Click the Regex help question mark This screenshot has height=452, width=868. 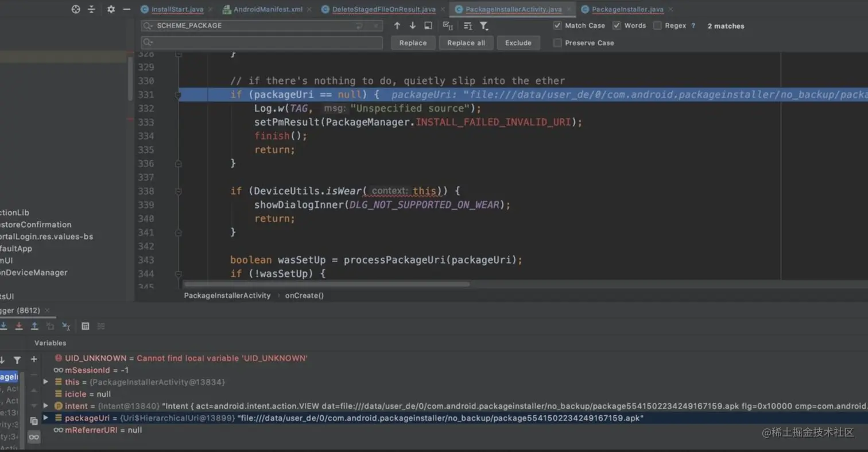pyautogui.click(x=693, y=26)
